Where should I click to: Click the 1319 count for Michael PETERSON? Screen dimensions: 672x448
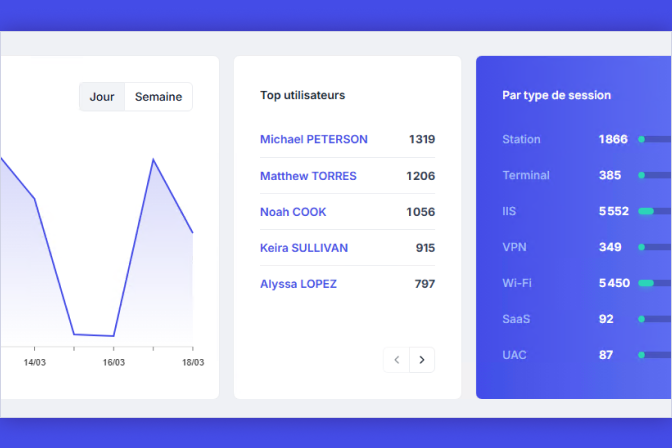(422, 139)
